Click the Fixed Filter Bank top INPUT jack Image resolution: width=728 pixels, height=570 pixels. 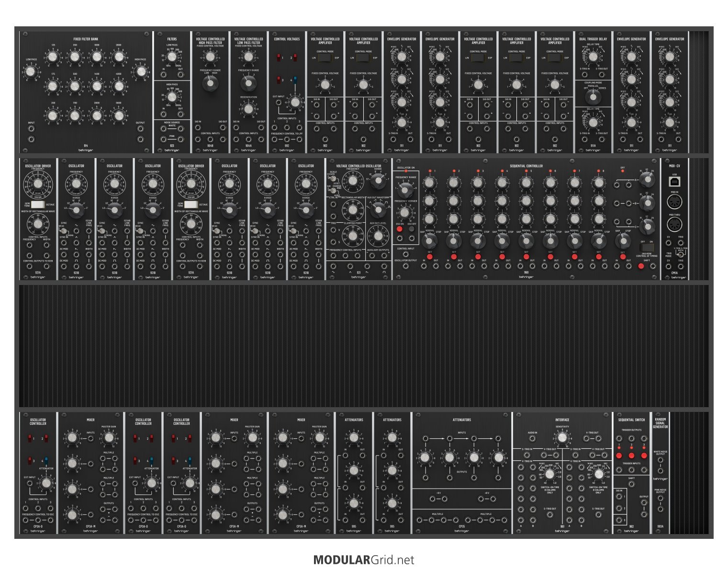[31, 129]
